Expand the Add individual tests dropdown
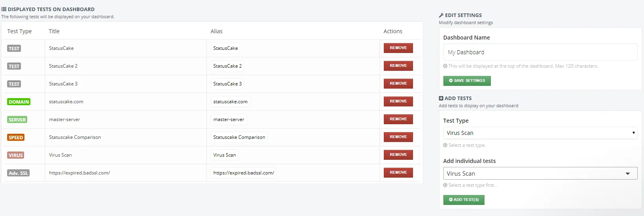This screenshot has width=644, height=216. click(540, 173)
